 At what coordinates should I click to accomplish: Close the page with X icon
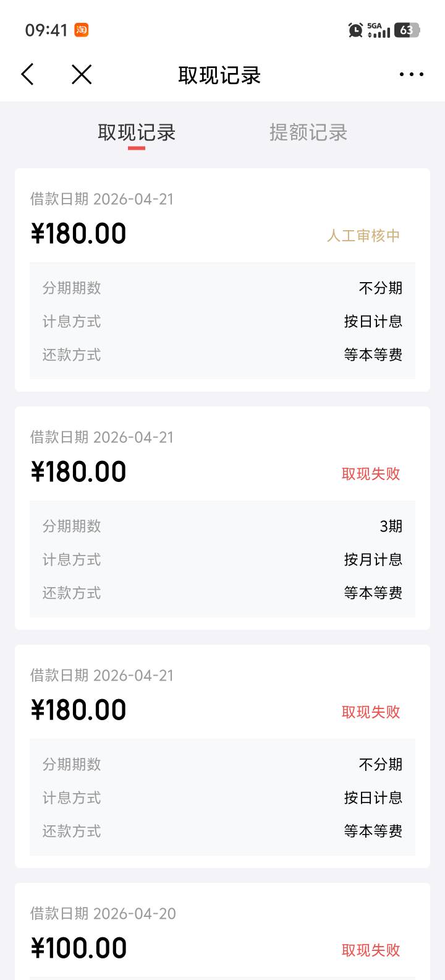82,75
